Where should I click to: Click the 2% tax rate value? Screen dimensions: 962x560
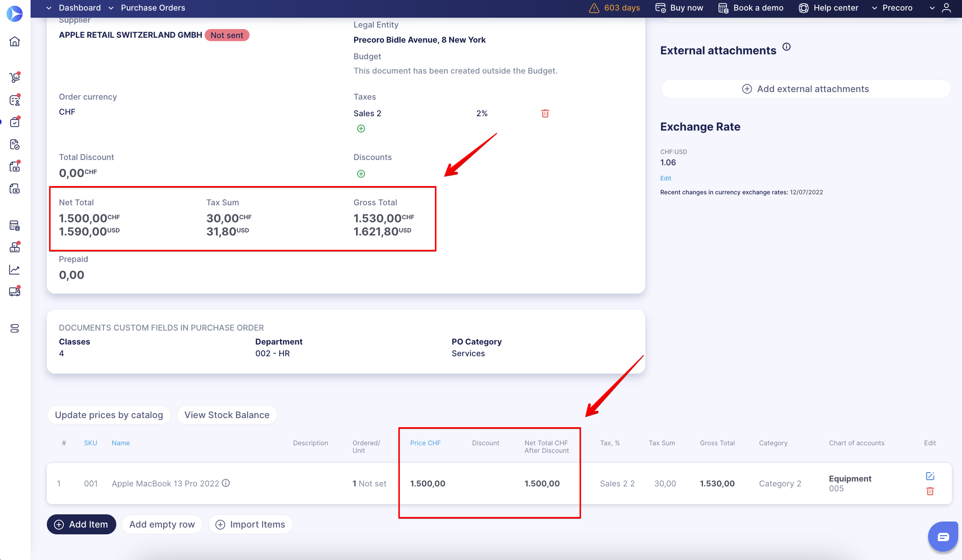pos(482,113)
